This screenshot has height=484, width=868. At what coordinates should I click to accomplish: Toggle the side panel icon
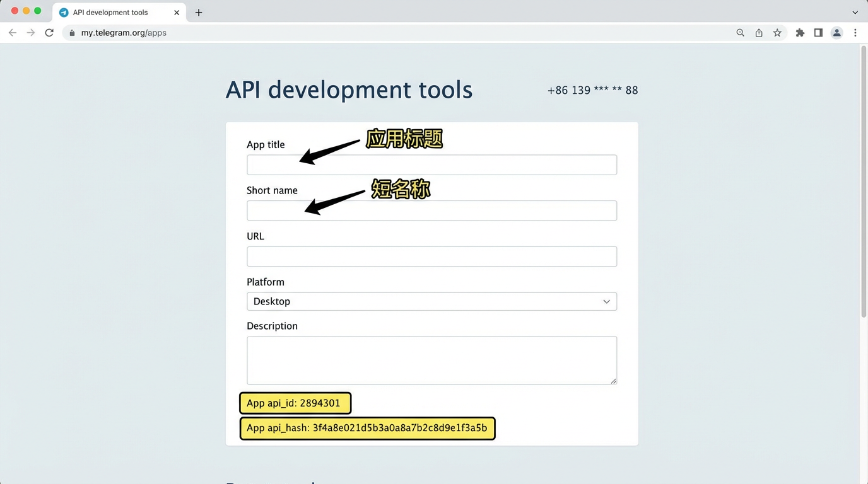(x=818, y=32)
